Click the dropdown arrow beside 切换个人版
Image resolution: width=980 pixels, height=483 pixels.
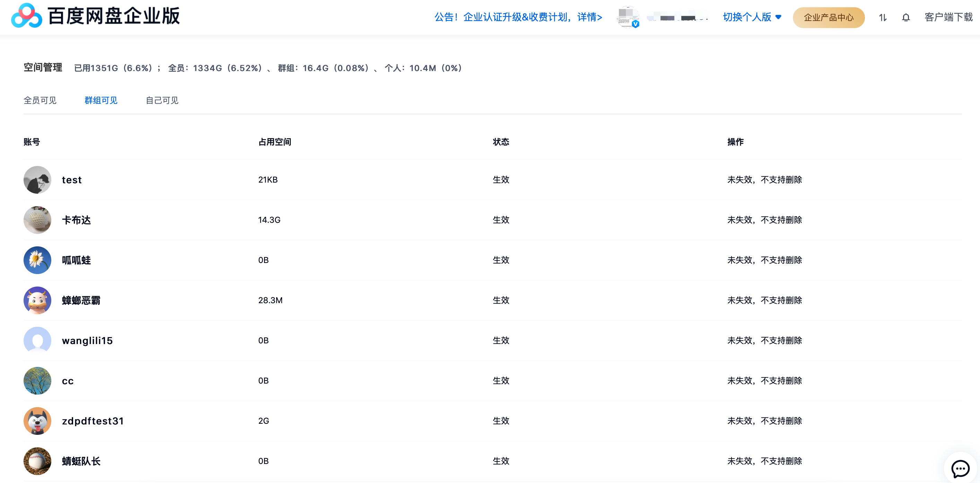pos(778,17)
